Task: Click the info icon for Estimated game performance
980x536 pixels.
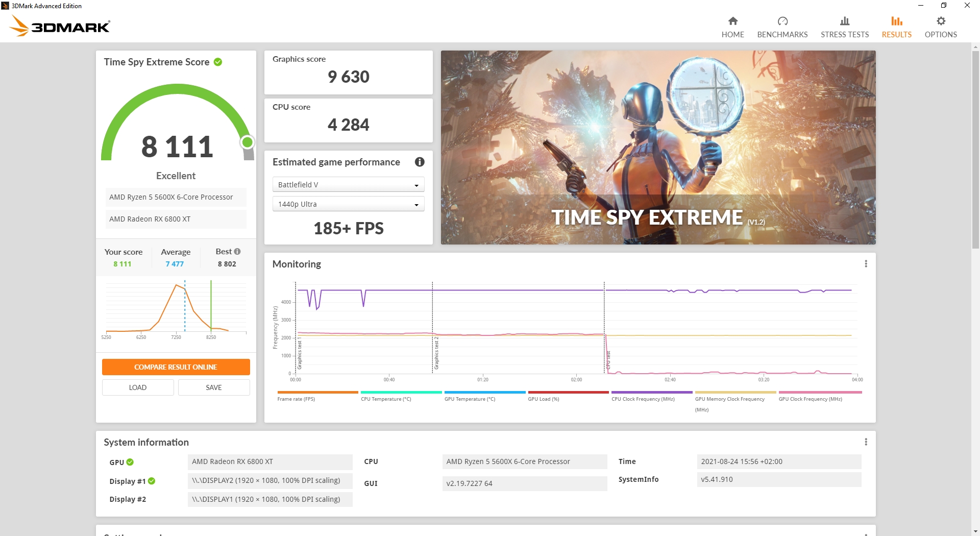Action: pyautogui.click(x=420, y=162)
